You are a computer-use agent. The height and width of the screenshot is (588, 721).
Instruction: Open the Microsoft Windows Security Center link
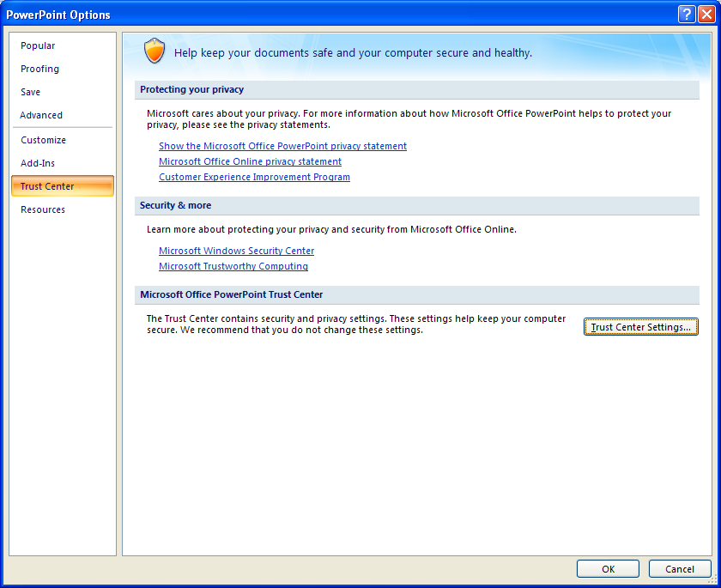pos(236,251)
